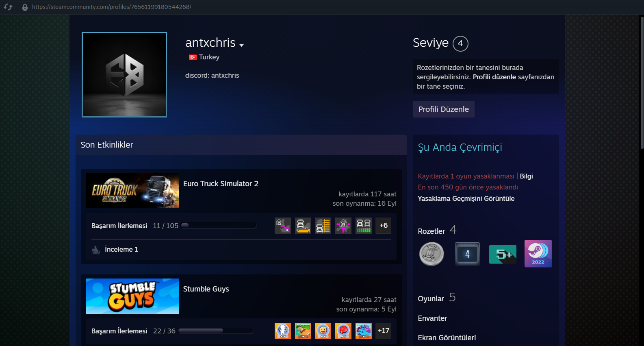Open the third Stumble Guys achievement icon
Screen dimensions: 644x346
323,331
